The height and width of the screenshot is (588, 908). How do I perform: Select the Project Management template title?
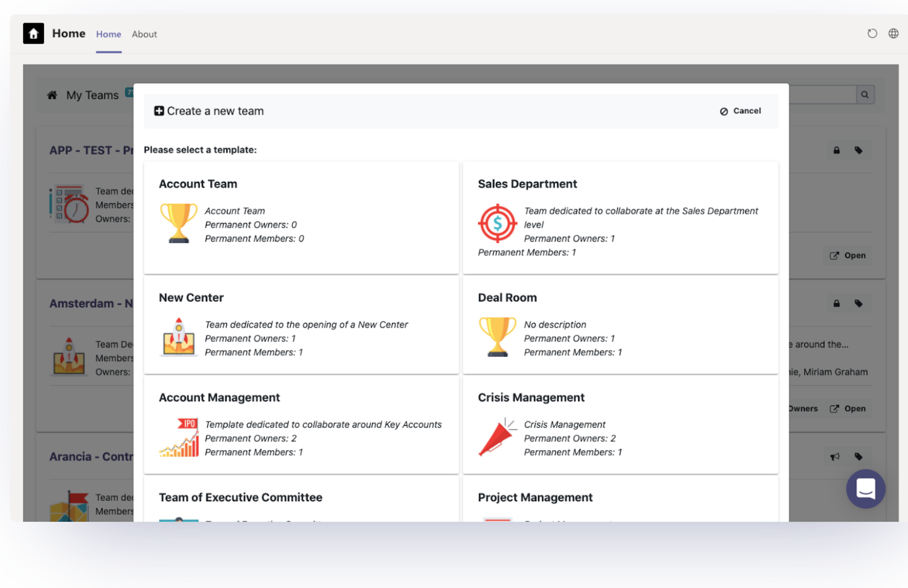[x=535, y=497]
